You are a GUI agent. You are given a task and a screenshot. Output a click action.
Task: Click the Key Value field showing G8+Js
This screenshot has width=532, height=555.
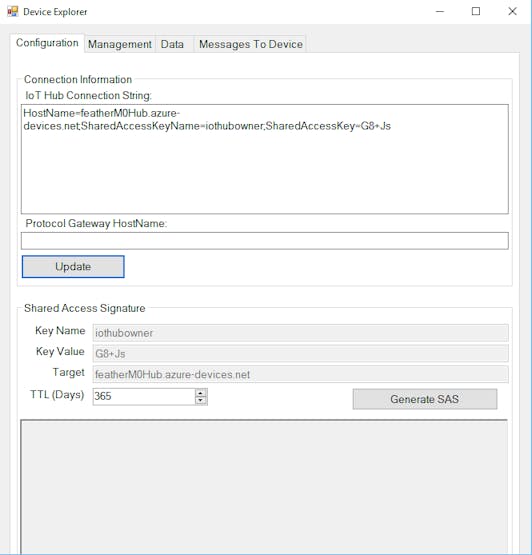(301, 353)
